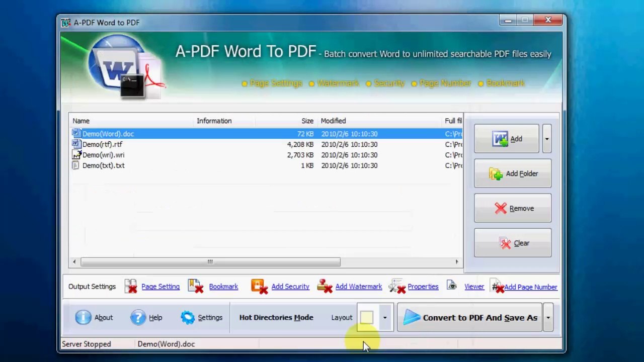Click the Page Number feature in banner

441,83
